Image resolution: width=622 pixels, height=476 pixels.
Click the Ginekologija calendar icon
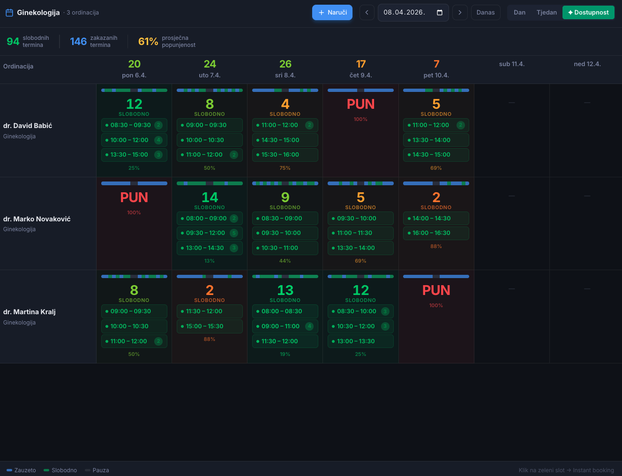point(9,13)
